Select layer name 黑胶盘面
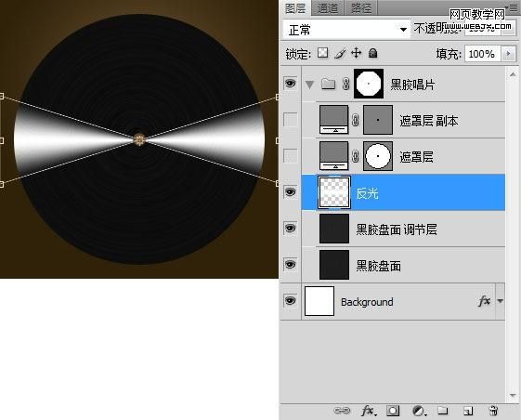The height and width of the screenshot is (420, 521). pos(379,266)
